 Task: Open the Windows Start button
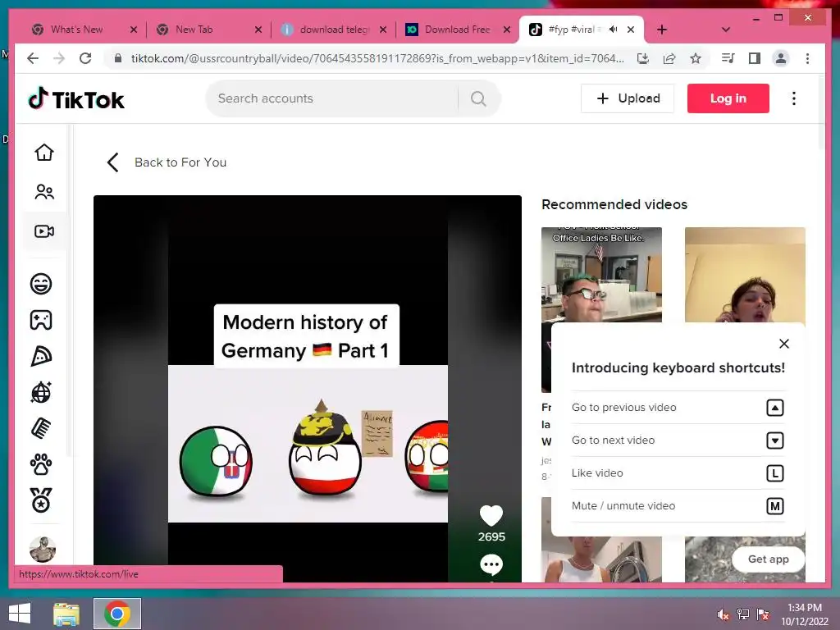(x=20, y=614)
